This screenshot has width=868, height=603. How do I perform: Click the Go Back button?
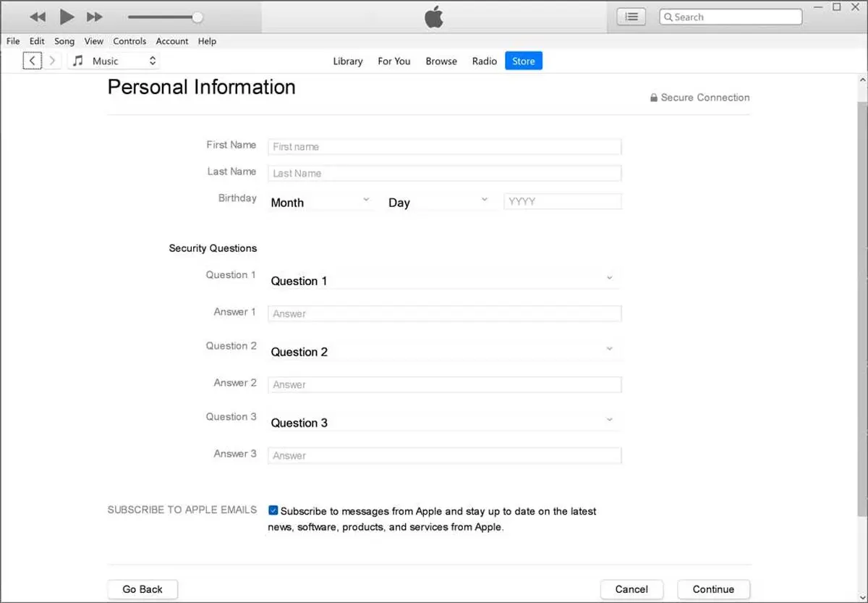(142, 589)
